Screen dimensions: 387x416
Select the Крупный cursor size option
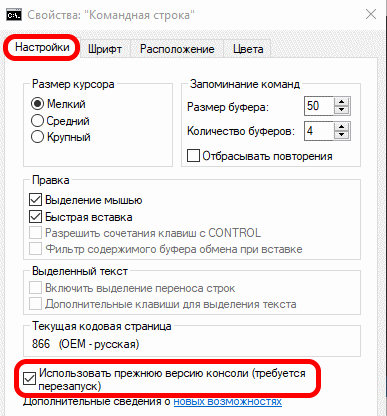(x=37, y=137)
